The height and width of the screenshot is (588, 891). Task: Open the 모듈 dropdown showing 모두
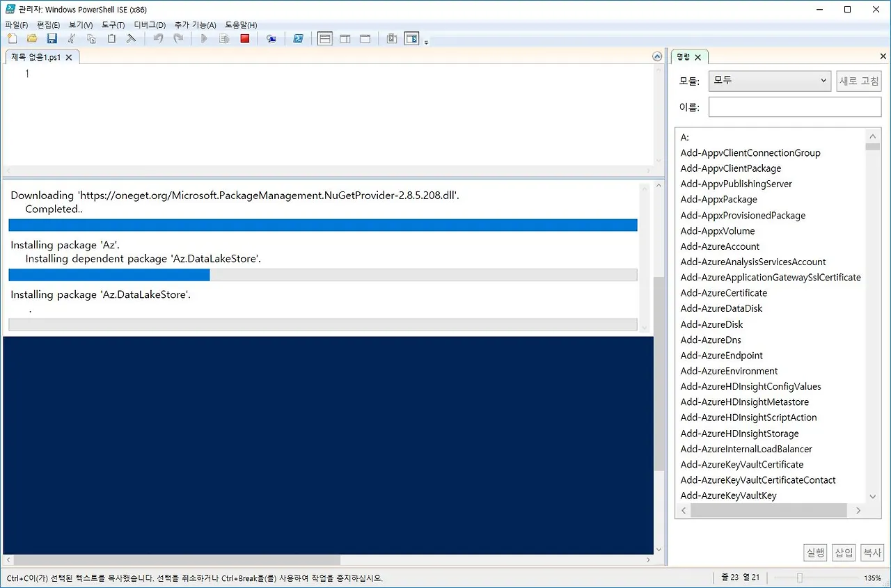tap(770, 81)
